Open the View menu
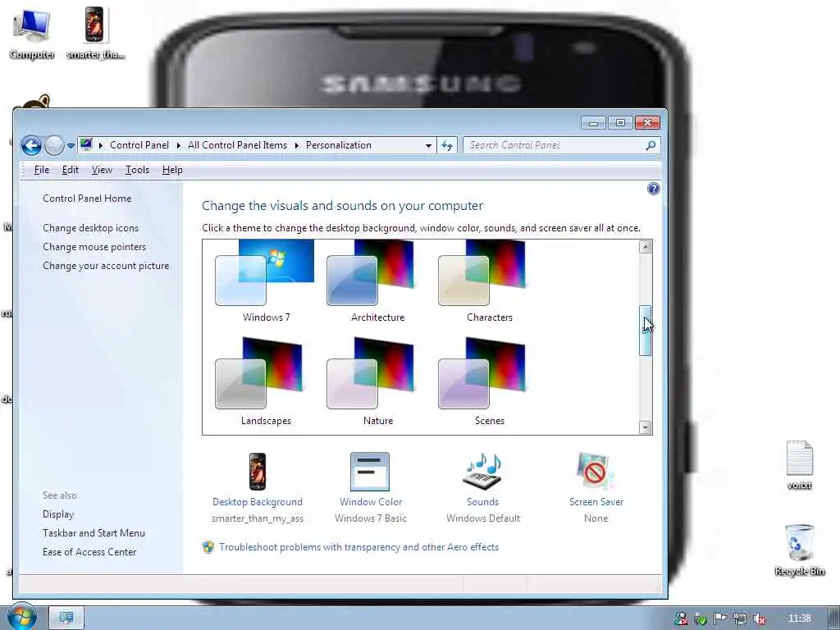The height and width of the screenshot is (630, 840). click(102, 170)
